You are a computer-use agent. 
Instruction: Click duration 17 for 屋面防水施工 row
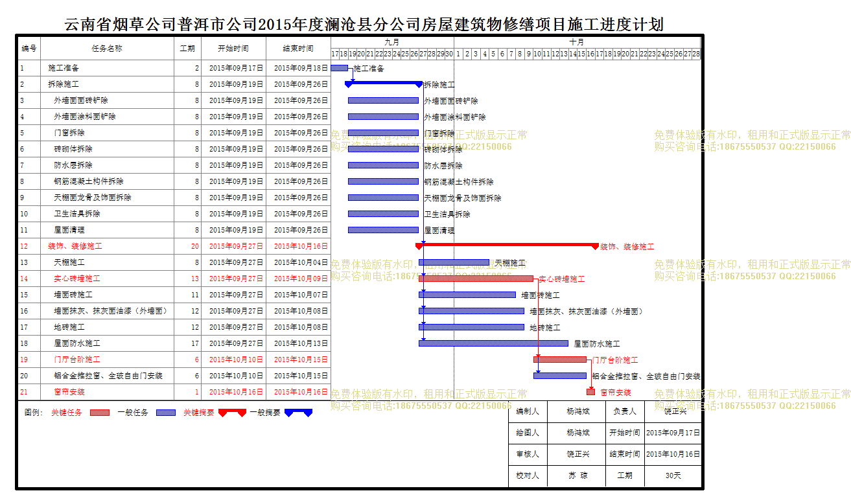[195, 343]
